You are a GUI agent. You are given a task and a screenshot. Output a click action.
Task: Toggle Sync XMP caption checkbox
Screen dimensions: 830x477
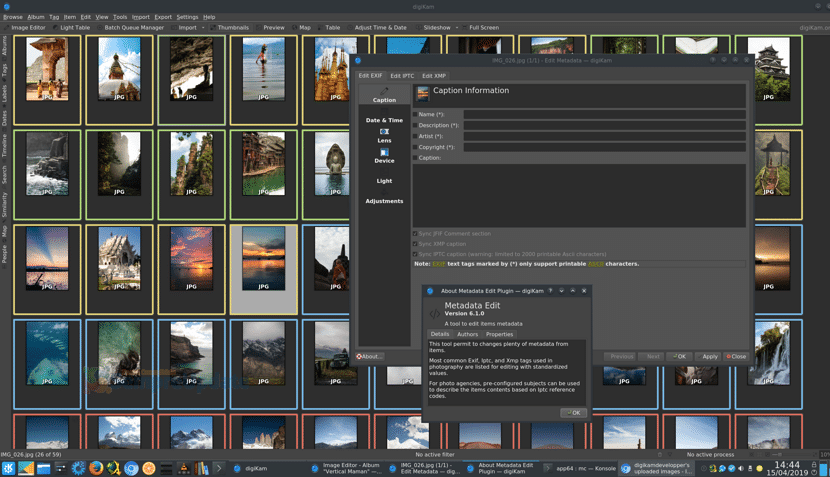click(x=415, y=244)
